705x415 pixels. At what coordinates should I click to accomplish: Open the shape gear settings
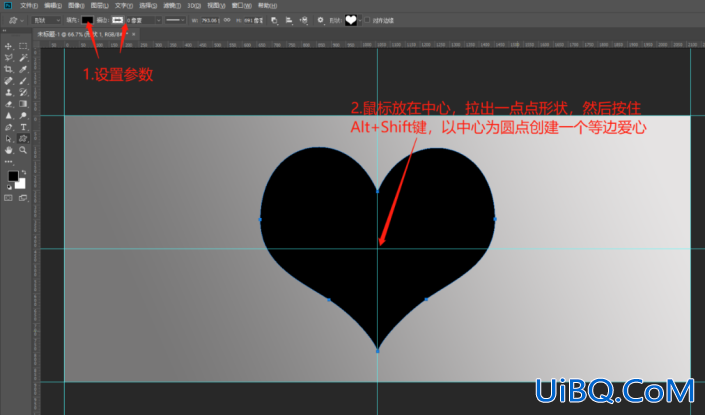320,20
